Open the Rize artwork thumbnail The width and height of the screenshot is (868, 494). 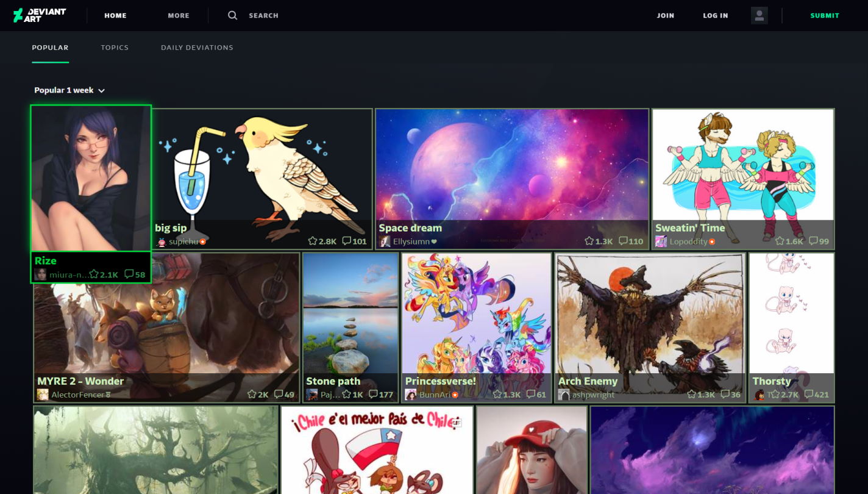(x=91, y=177)
